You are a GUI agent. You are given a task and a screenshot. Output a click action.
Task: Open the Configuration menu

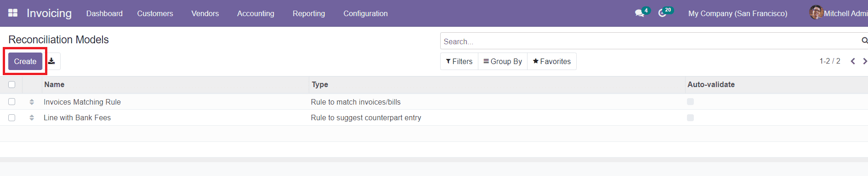tap(366, 13)
